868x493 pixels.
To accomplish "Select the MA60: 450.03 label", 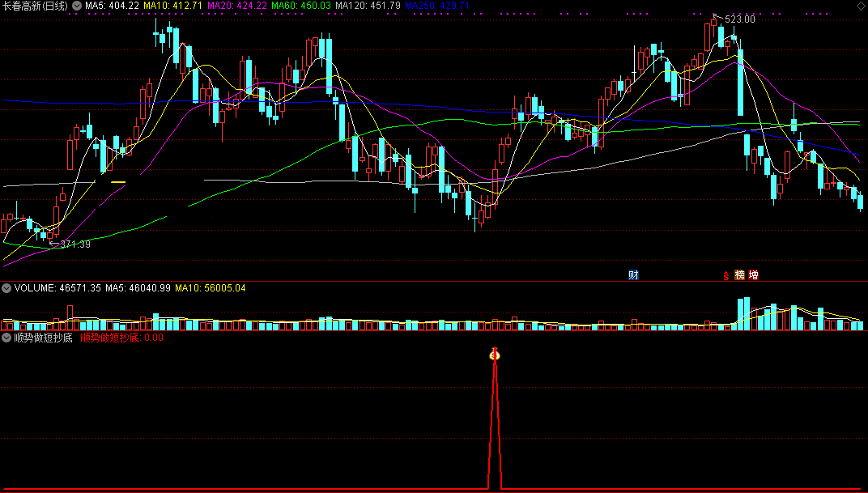I will coord(301,6).
